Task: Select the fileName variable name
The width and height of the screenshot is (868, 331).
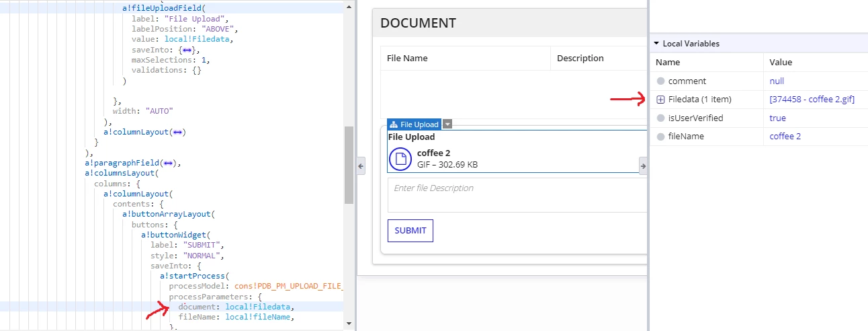Action: click(686, 136)
